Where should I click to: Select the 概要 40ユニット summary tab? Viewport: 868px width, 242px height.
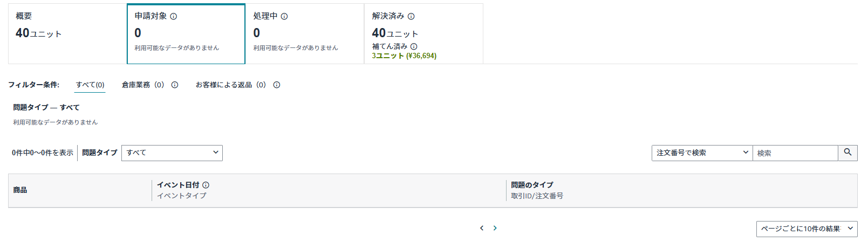pyautogui.click(x=67, y=33)
